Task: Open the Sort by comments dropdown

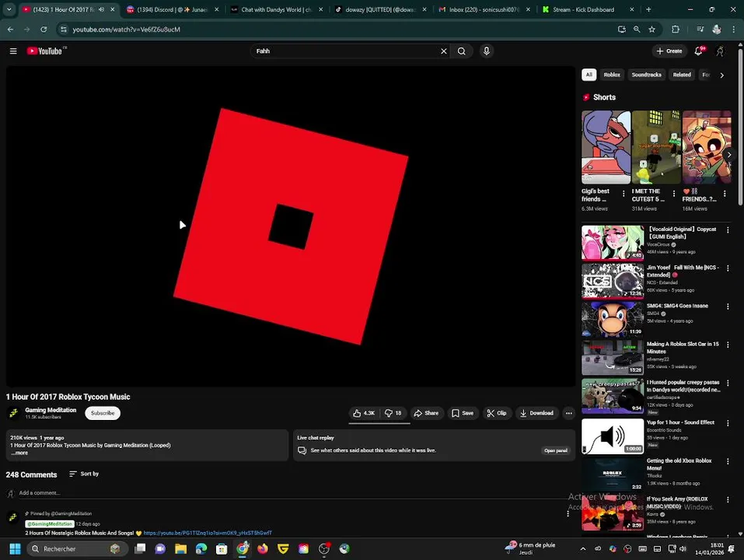Action: click(x=84, y=474)
